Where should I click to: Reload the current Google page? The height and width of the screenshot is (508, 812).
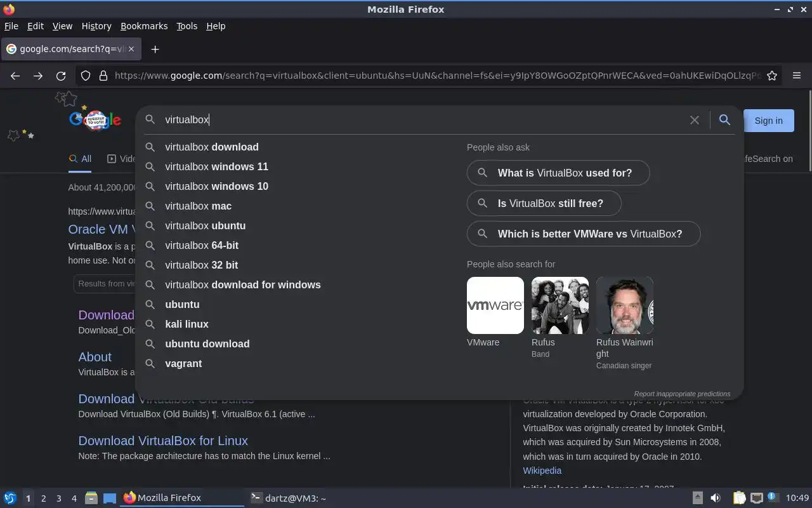tap(61, 76)
